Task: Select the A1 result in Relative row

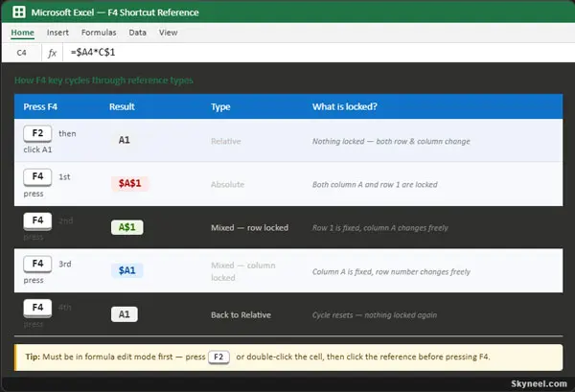Action: (124, 140)
